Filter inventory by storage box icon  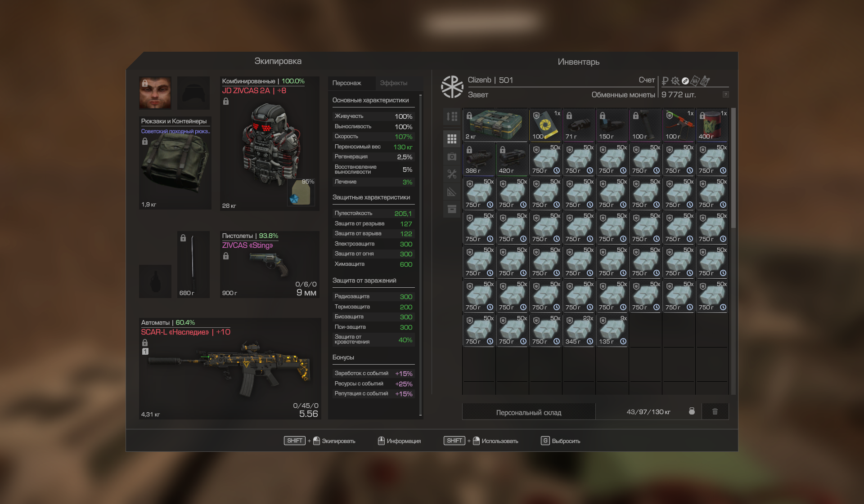(452, 209)
